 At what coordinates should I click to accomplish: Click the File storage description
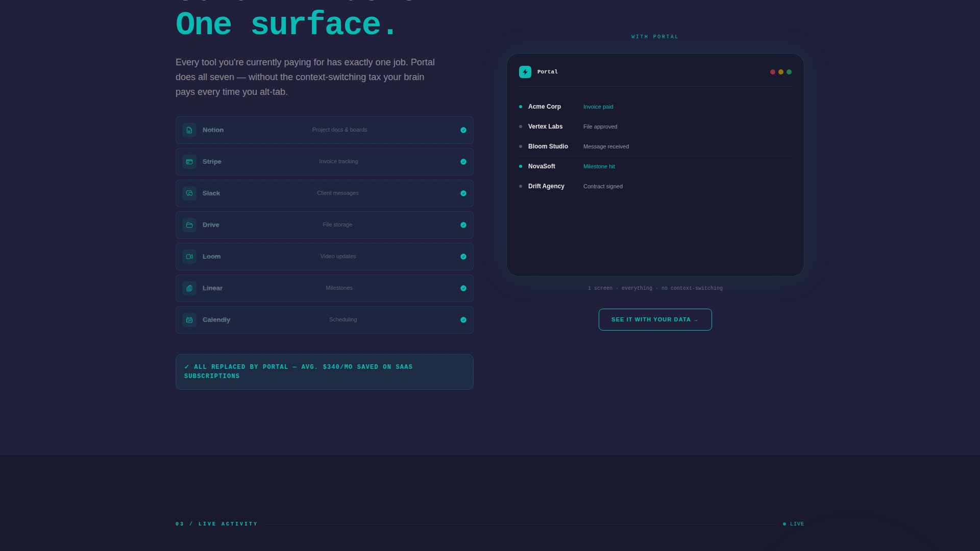pyautogui.click(x=337, y=224)
